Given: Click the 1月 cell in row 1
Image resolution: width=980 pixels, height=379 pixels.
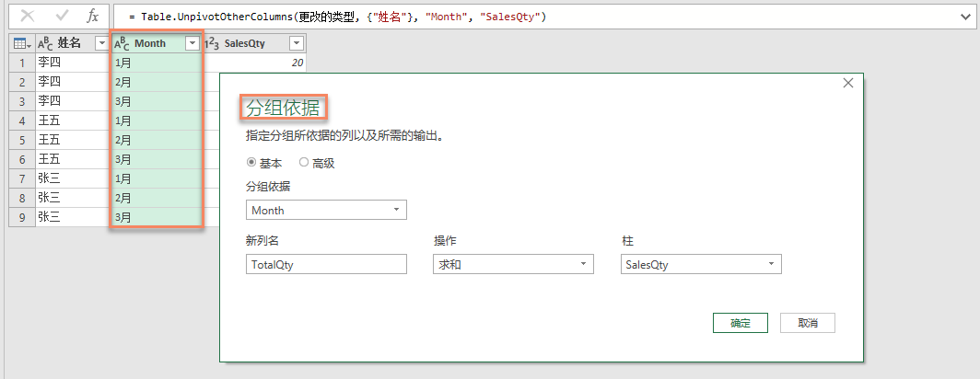Looking at the screenshot, I should click(157, 63).
